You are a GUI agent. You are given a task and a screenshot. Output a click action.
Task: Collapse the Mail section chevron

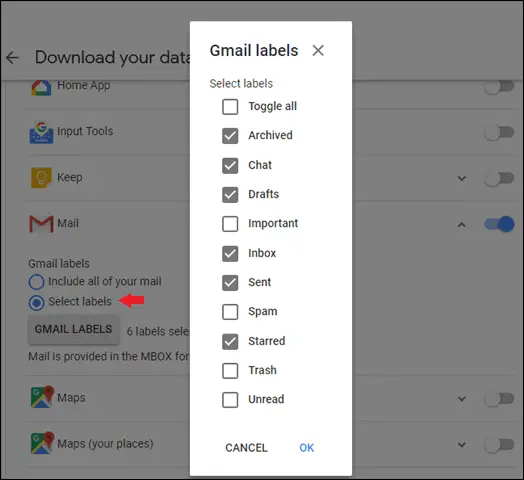[x=462, y=225]
